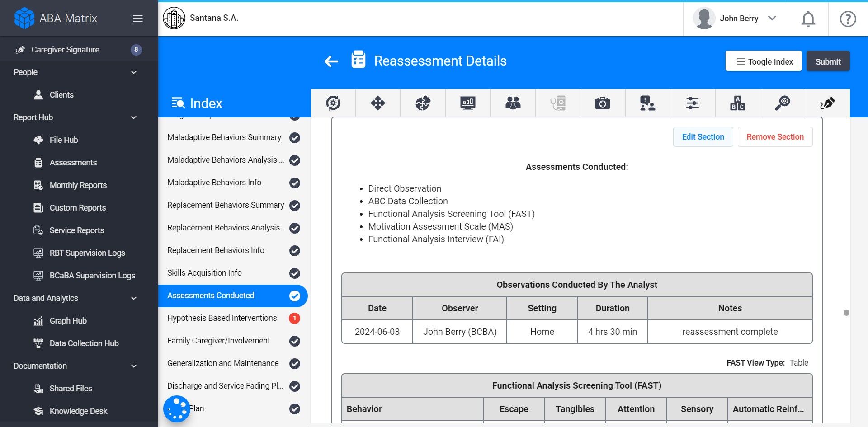Toggle the Family Caregiver/Involvement checkmark
This screenshot has width=868, height=427.
point(295,341)
